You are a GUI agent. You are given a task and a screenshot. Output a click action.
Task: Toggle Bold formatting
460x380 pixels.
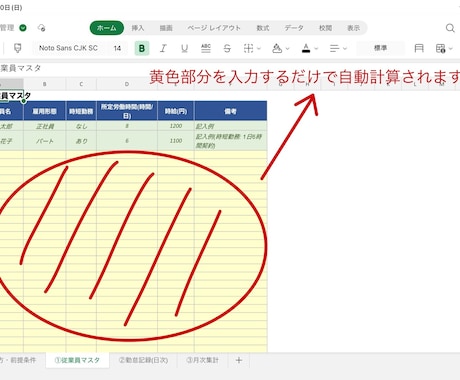coord(142,48)
